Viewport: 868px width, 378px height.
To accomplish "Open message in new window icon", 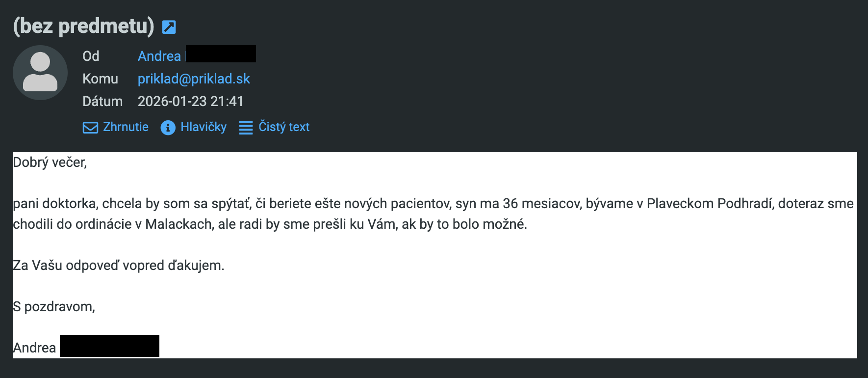I will (169, 27).
